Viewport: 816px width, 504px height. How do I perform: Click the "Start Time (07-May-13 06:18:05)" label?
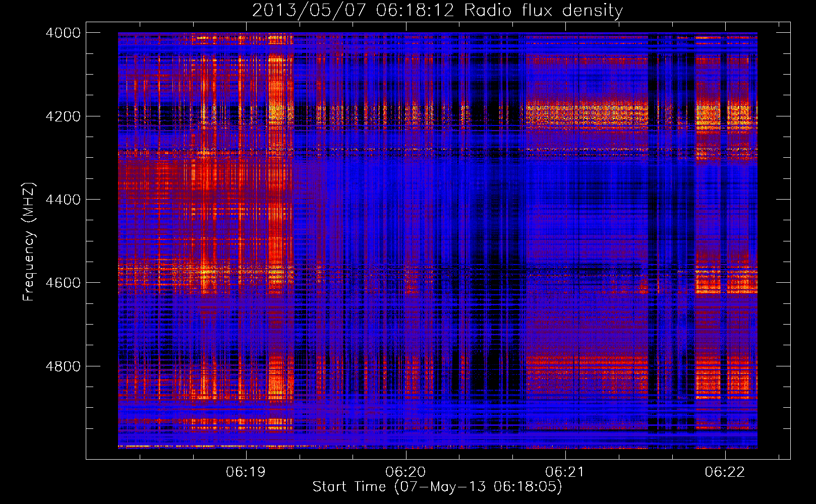click(437, 487)
